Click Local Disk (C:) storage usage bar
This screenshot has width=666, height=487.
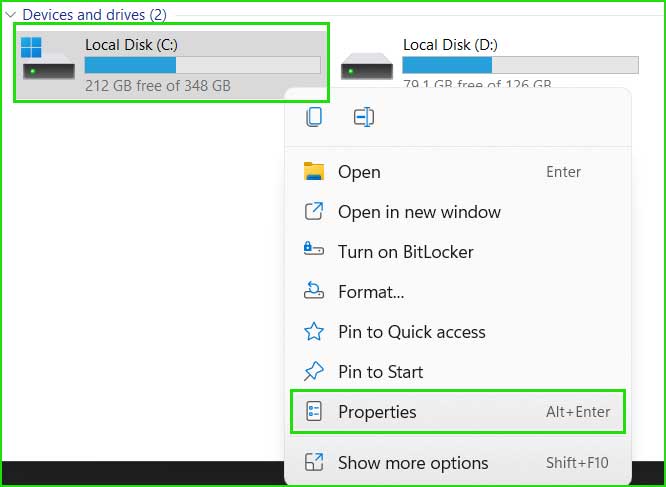pyautogui.click(x=203, y=65)
